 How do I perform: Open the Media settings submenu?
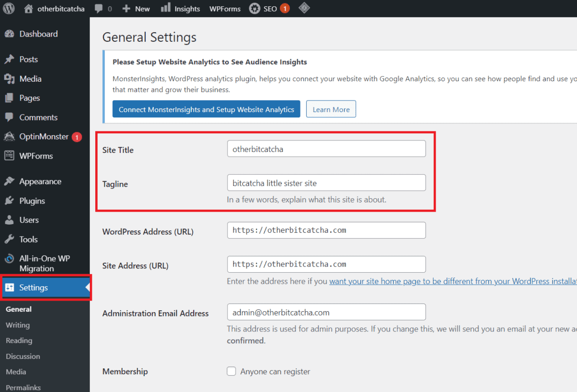click(x=16, y=372)
